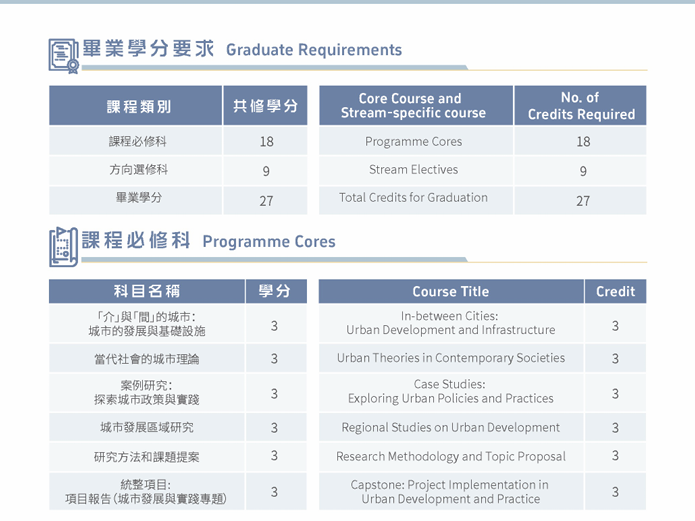695x521 pixels.
Task: Click No. of Credits Required header
Action: click(580, 106)
